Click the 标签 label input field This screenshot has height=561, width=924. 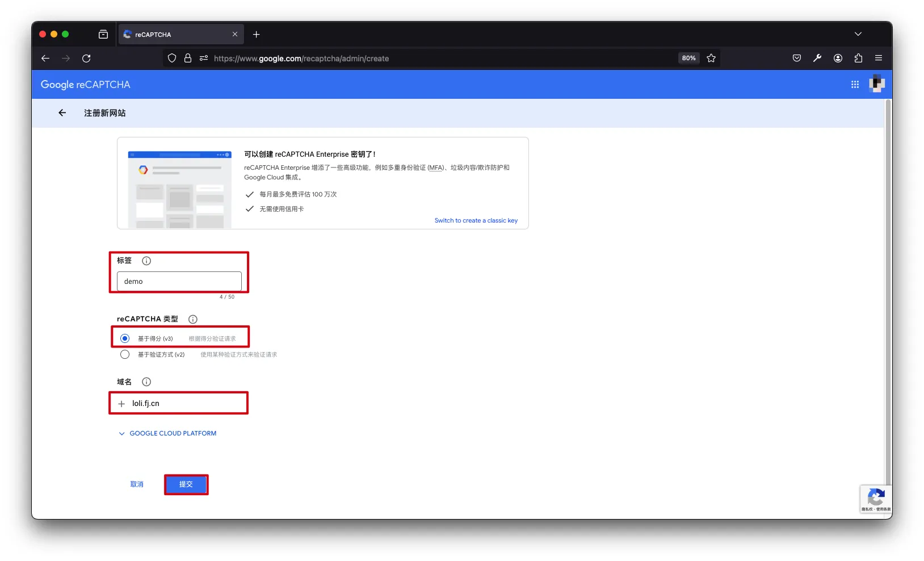click(x=179, y=282)
